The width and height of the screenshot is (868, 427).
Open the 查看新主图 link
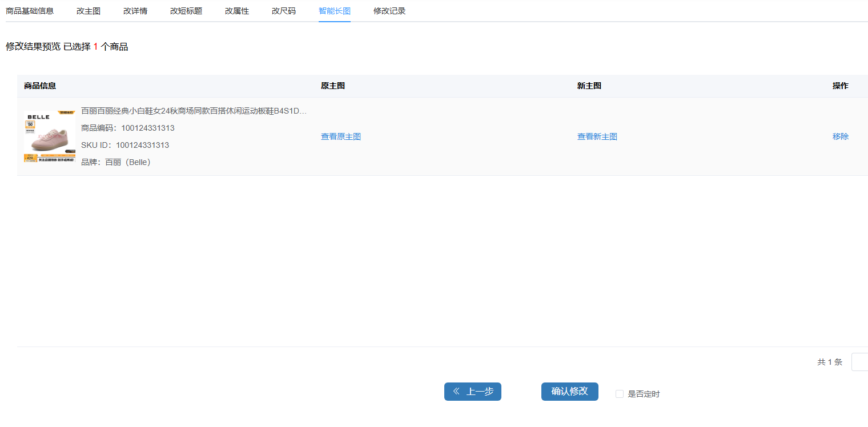pyautogui.click(x=597, y=136)
